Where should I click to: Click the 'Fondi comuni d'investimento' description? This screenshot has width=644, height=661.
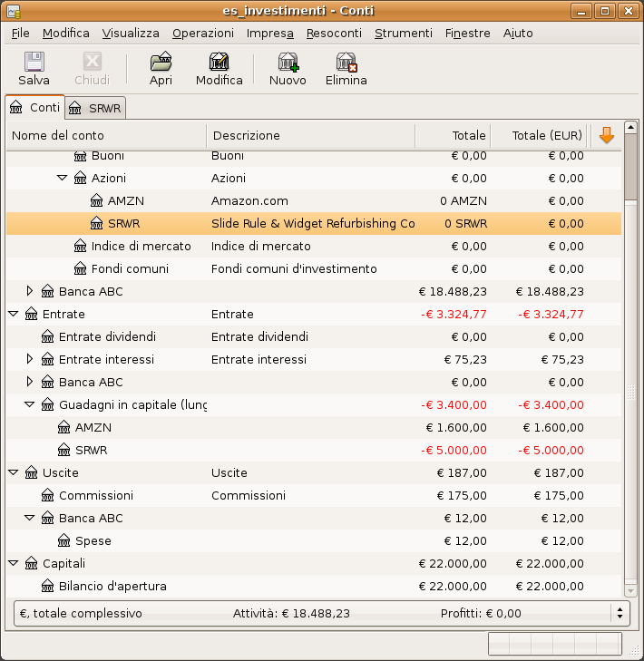[294, 269]
